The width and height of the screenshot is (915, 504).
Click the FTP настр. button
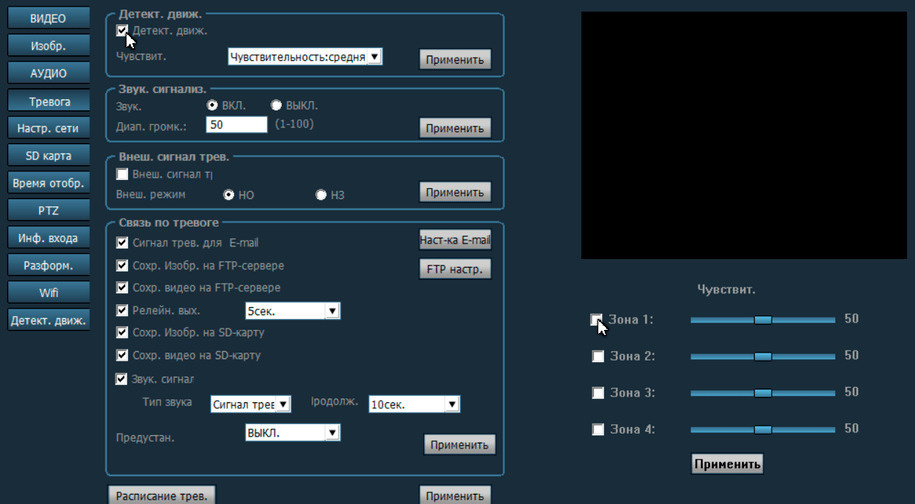coord(455,269)
